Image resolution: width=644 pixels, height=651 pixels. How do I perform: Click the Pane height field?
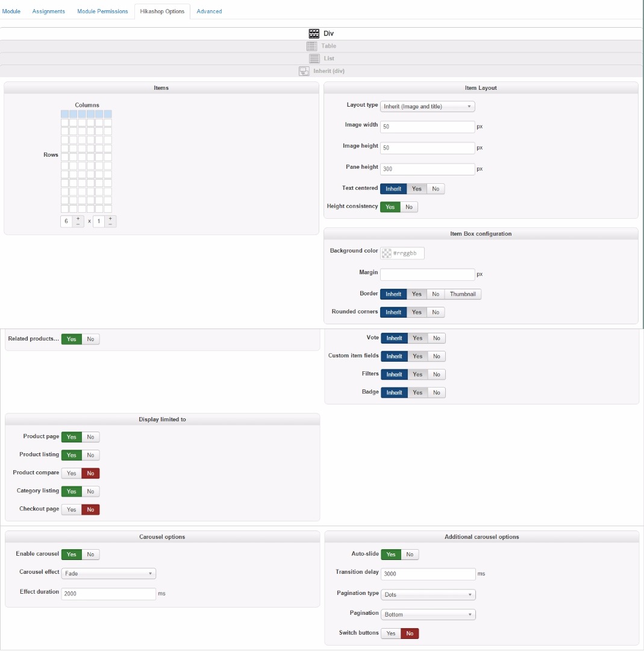(427, 169)
